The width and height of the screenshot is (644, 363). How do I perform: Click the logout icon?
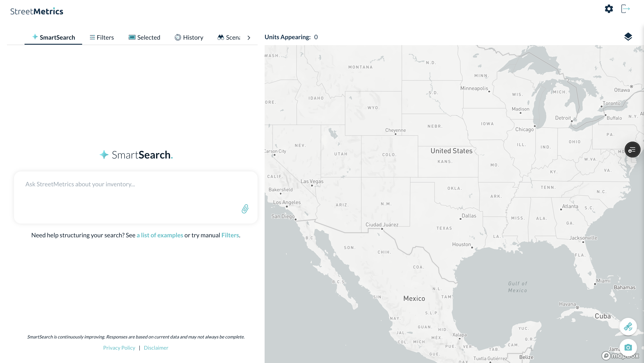pos(625,9)
